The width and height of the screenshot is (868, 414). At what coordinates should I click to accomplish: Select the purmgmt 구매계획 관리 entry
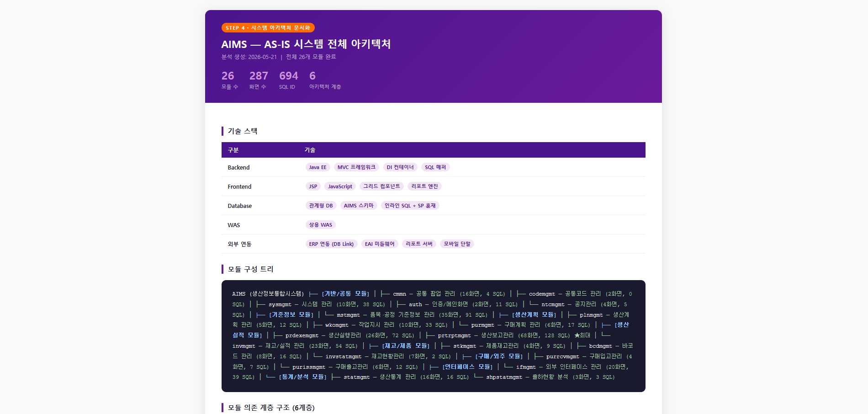click(x=530, y=325)
